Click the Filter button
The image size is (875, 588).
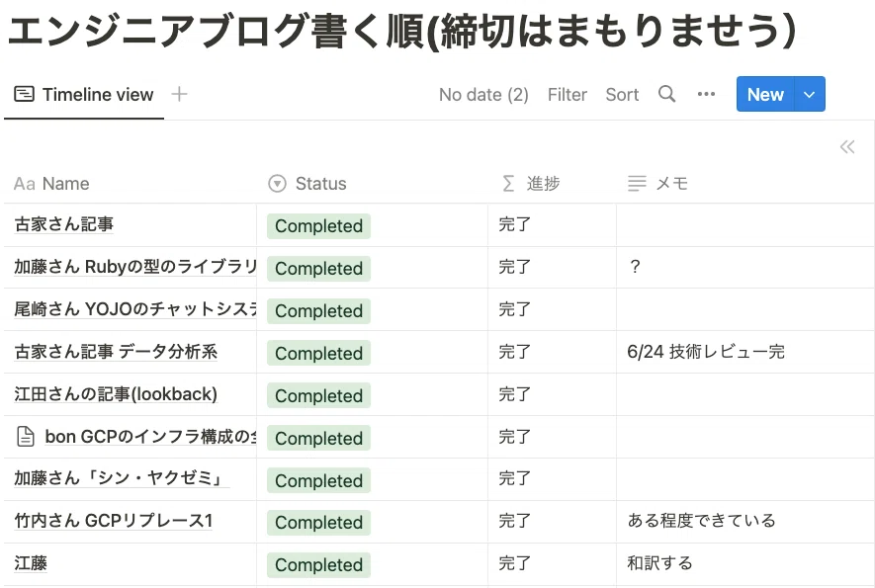[x=567, y=94]
